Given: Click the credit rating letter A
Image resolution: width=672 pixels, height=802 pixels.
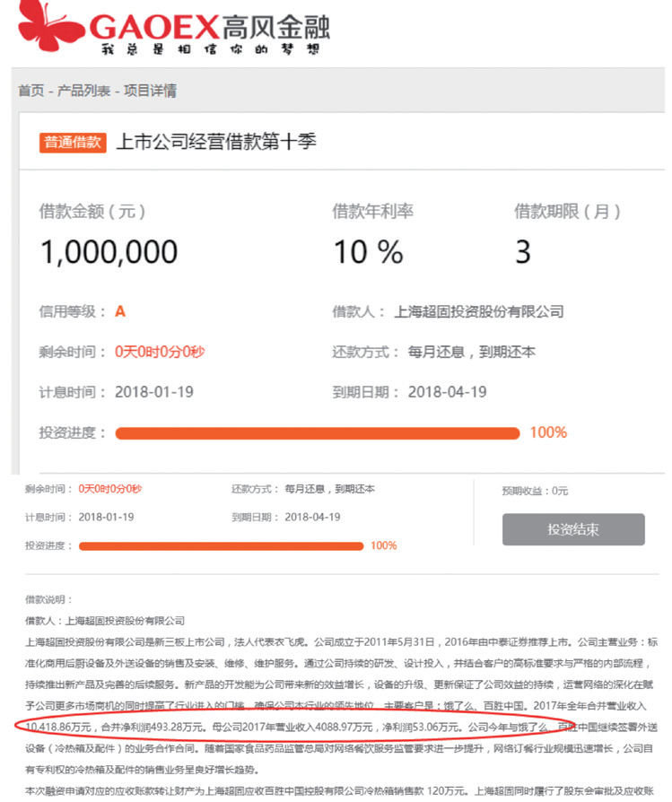Looking at the screenshot, I should point(120,311).
